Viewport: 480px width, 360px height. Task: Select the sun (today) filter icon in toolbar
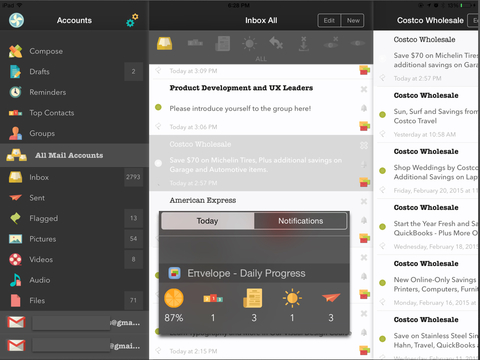point(249,43)
